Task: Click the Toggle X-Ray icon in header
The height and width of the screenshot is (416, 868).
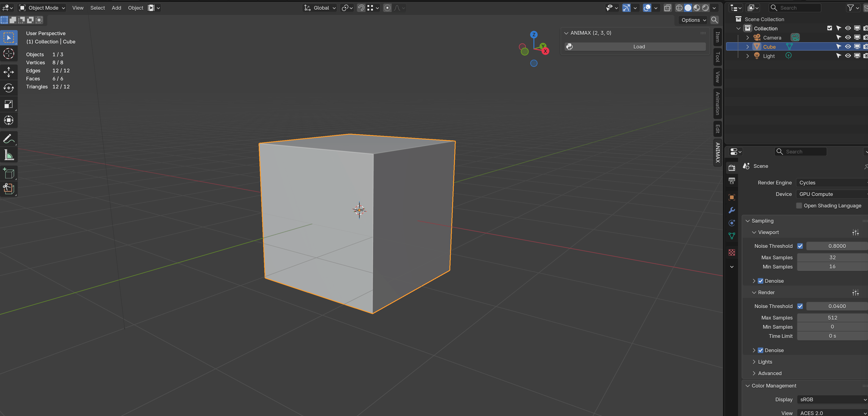Action: click(668, 8)
